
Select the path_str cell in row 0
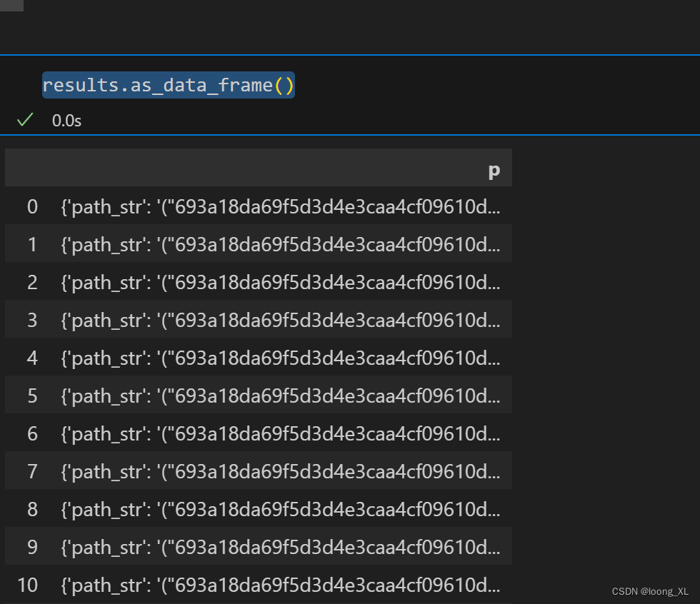[x=281, y=207]
